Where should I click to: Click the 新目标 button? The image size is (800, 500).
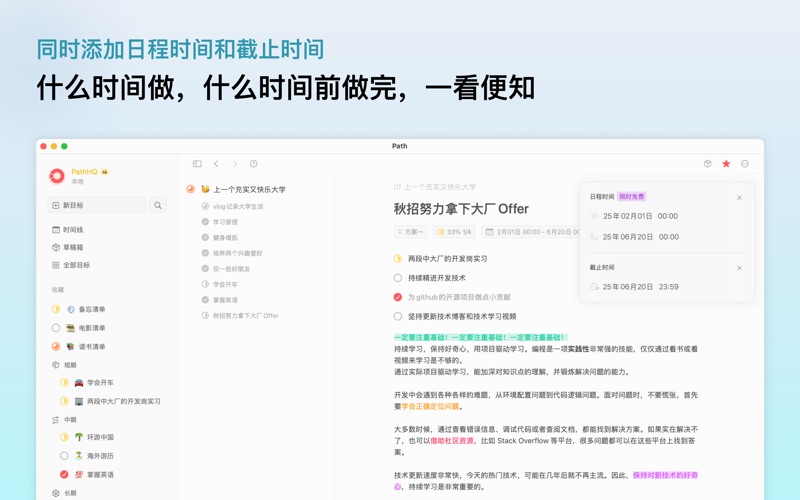click(97, 206)
